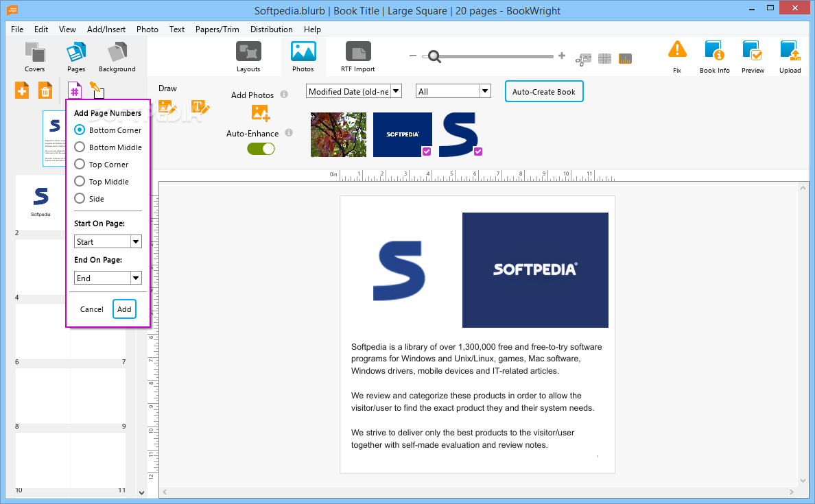The image size is (815, 504).
Task: Click the page numbers hash icon
Action: click(x=75, y=91)
